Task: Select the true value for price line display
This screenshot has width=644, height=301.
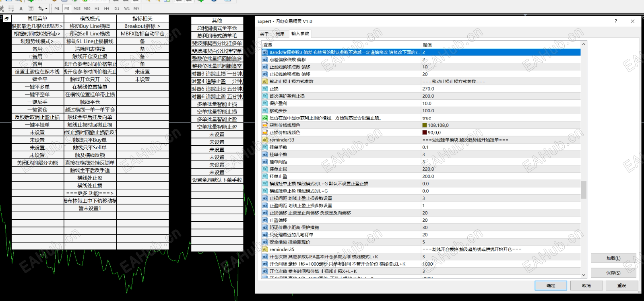Action: click(x=501, y=118)
